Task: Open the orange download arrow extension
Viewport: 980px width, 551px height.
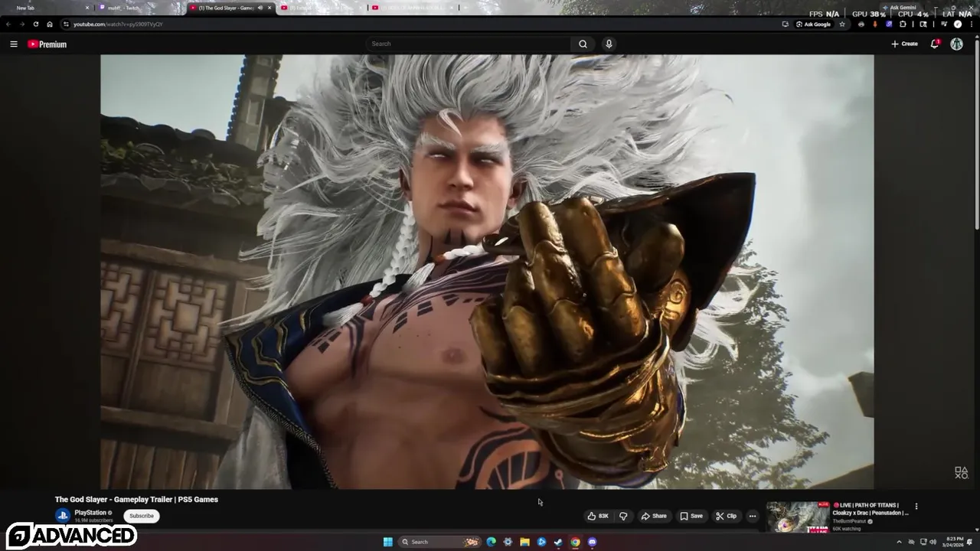Action: [875, 24]
